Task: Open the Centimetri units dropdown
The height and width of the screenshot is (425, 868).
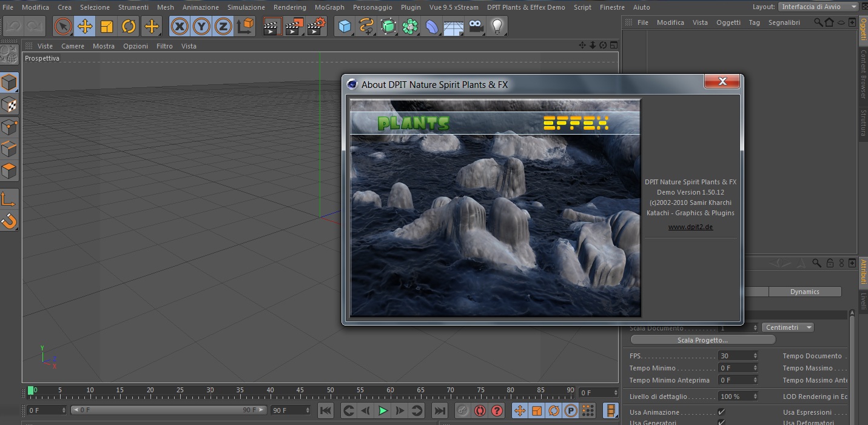Action: pos(787,327)
